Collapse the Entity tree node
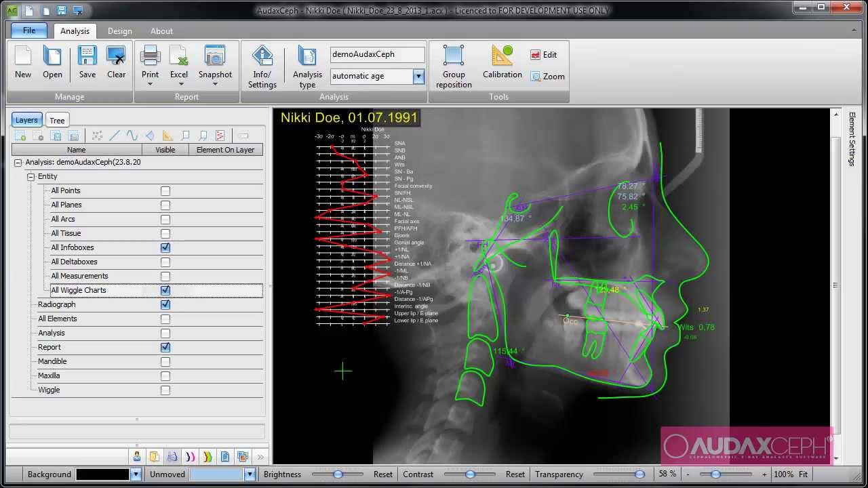 (31, 177)
